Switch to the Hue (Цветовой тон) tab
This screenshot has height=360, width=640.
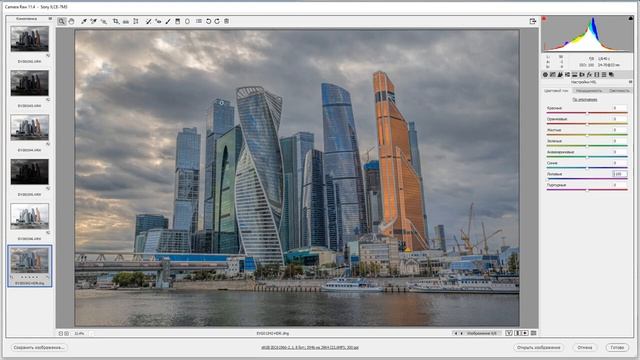point(556,91)
